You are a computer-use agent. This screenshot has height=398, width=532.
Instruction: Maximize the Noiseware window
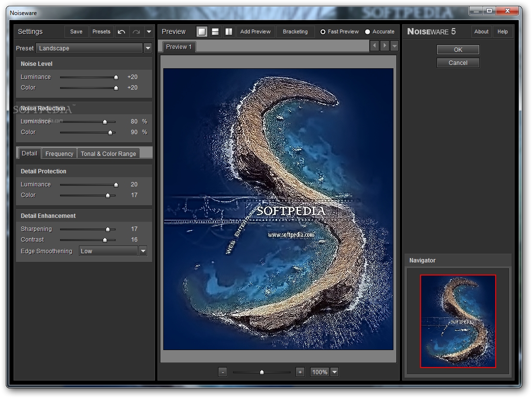[489, 11]
